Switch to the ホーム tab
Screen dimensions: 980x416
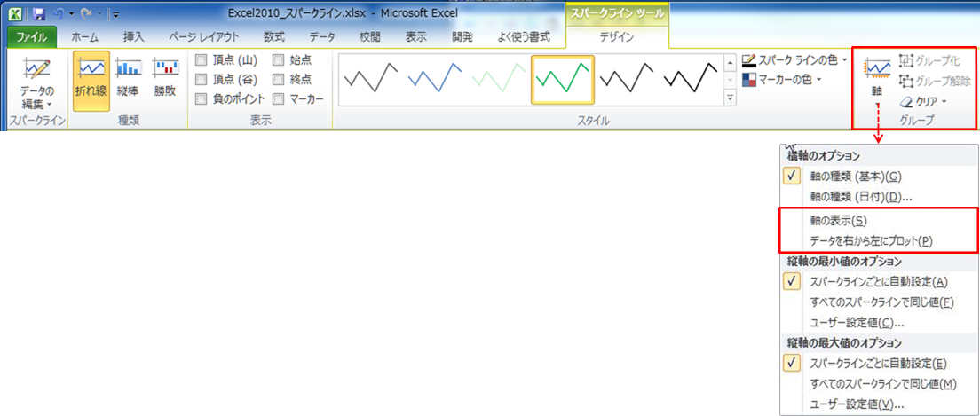click(85, 37)
